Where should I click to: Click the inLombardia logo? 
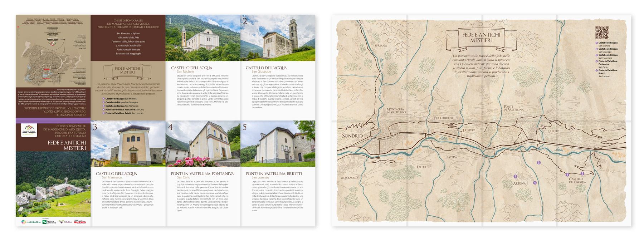pyautogui.click(x=31, y=222)
